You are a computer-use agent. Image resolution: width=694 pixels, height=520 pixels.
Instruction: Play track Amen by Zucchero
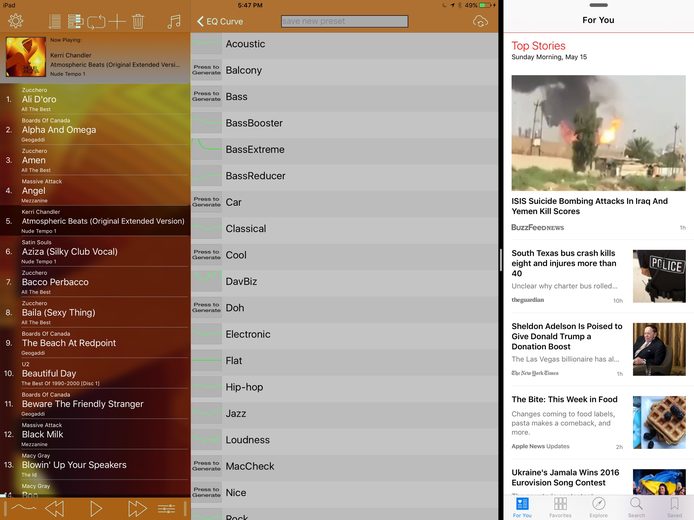[x=95, y=160]
